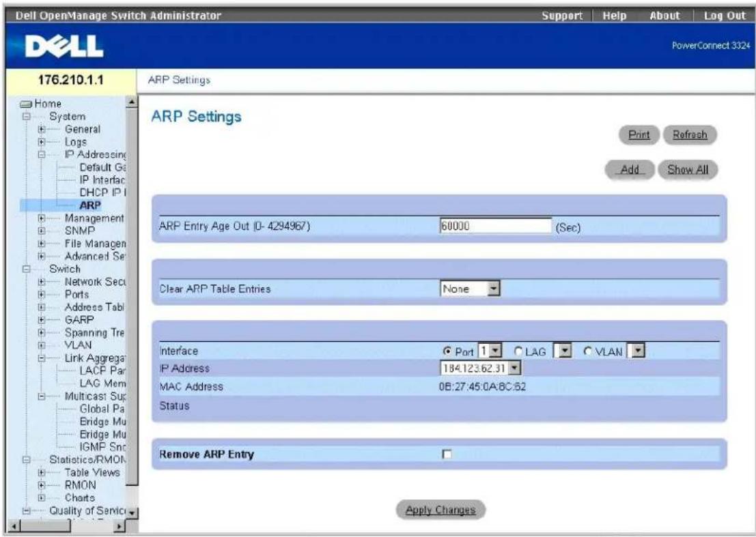Open the Help link in header
Image resolution: width=756 pixels, height=537 pixels.
click(x=614, y=16)
